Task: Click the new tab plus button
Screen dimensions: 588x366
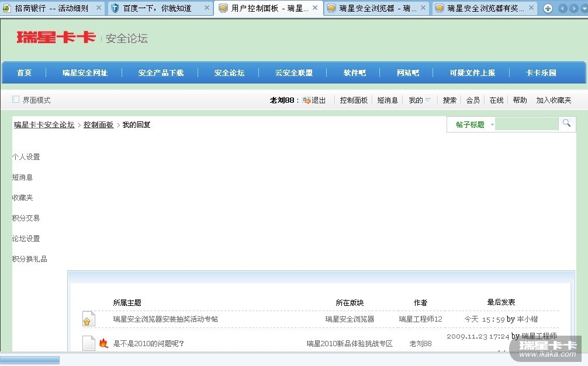Action: point(548,8)
